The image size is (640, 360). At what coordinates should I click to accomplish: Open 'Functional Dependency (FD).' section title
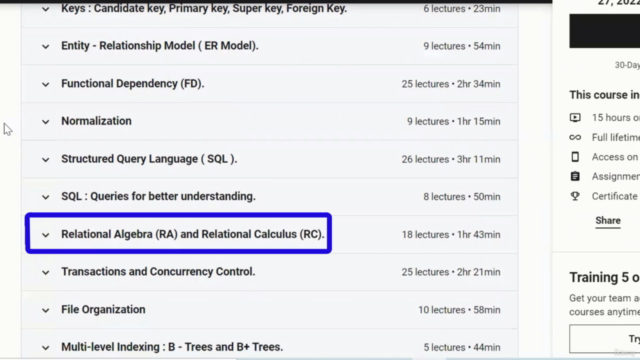(133, 84)
